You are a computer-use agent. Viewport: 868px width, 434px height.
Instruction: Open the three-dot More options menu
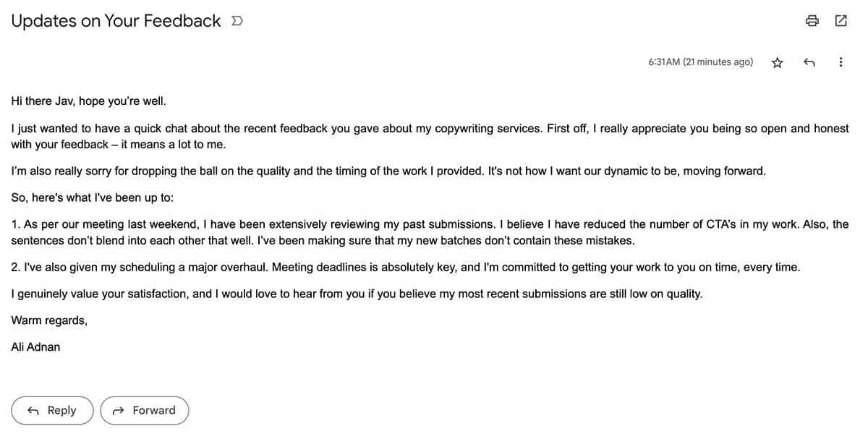click(841, 63)
